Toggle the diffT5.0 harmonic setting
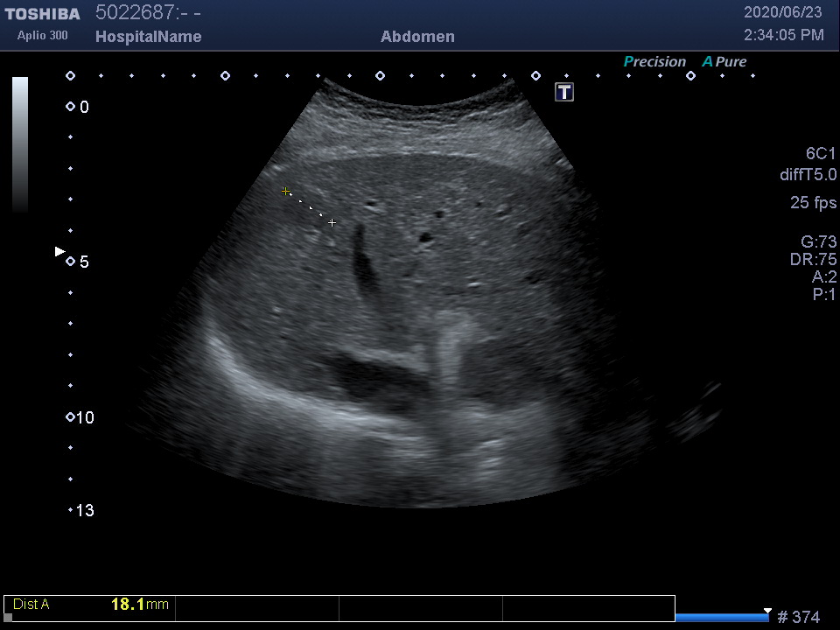This screenshot has height=630, width=840. tap(808, 175)
